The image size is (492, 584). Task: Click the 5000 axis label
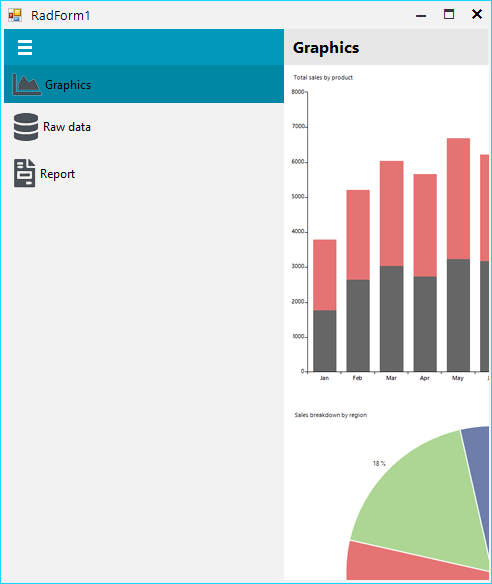(x=298, y=197)
